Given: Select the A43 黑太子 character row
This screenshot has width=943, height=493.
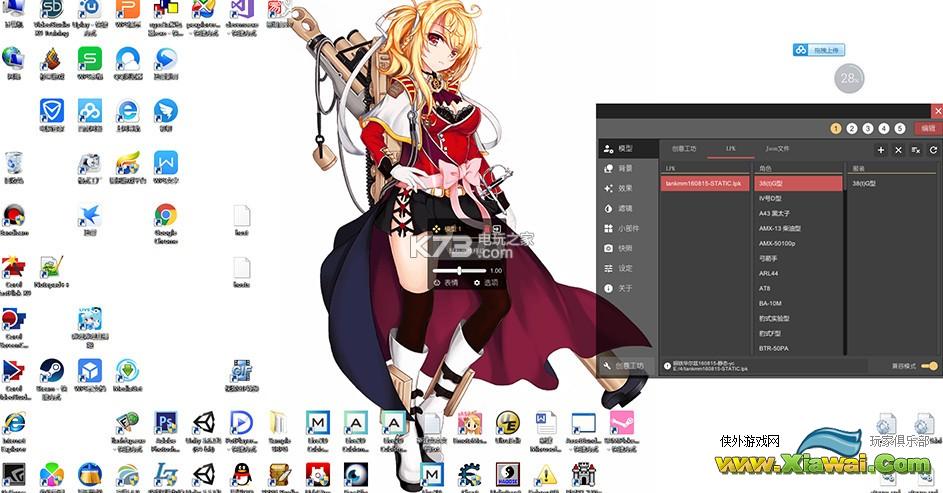Looking at the screenshot, I should pos(798,213).
